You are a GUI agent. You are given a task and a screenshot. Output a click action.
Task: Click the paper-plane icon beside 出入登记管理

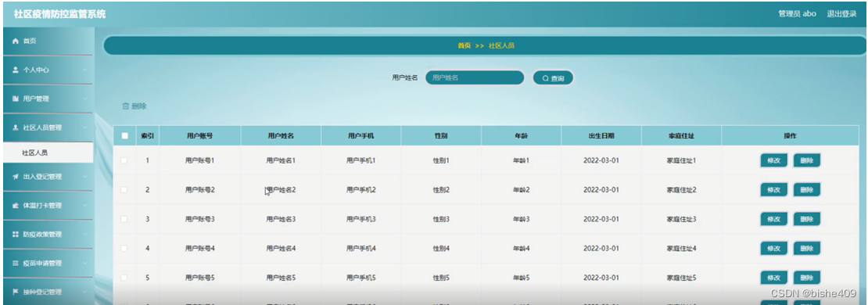(16, 177)
